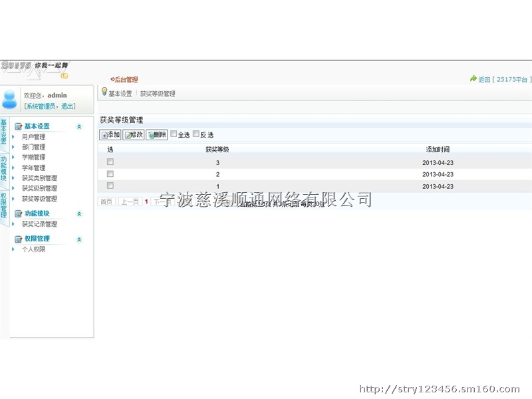Click the lightbulb icon beside 基本设置 breadcrumb
This screenshot has width=532, height=399.
click(x=104, y=92)
